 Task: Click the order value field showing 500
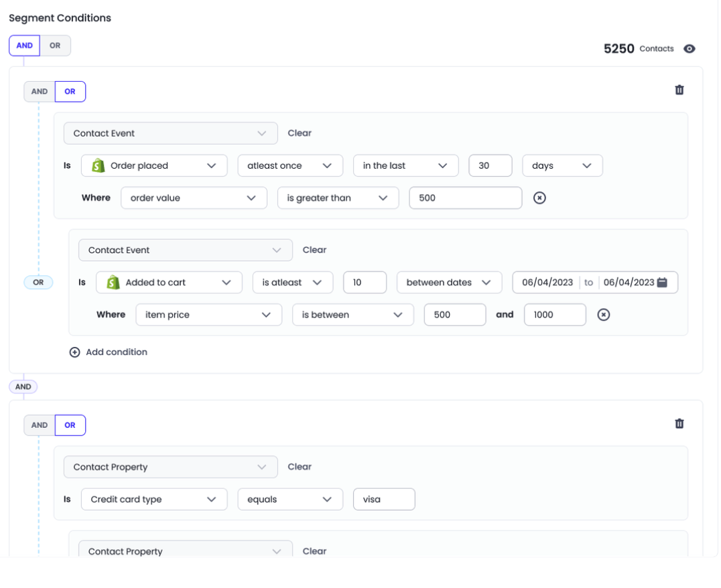click(x=465, y=198)
